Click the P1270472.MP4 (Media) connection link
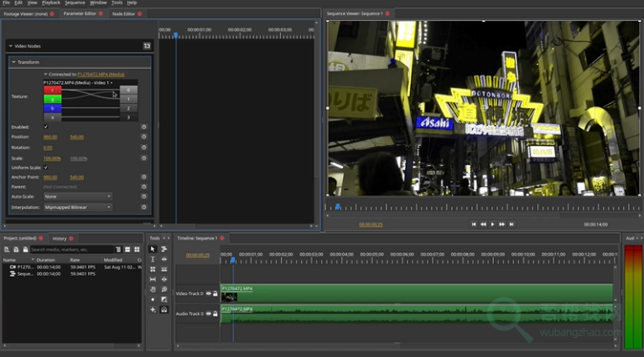This screenshot has width=644, height=357. [100, 75]
